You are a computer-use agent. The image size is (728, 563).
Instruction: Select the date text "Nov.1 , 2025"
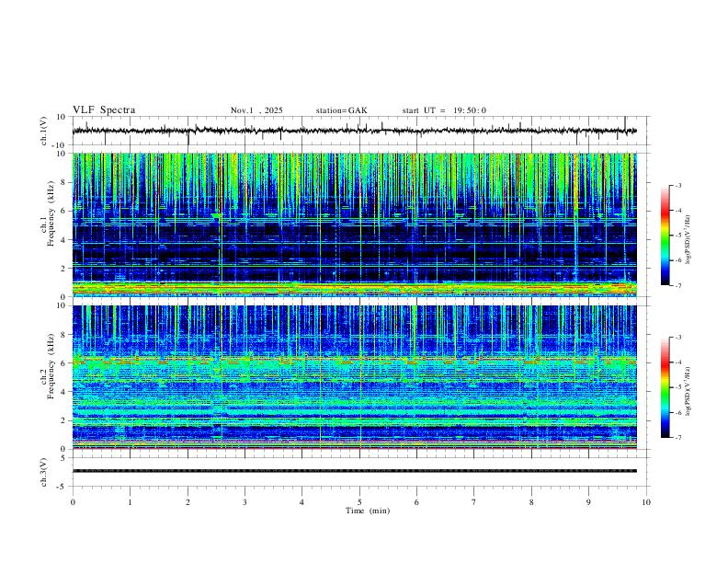[256, 110]
